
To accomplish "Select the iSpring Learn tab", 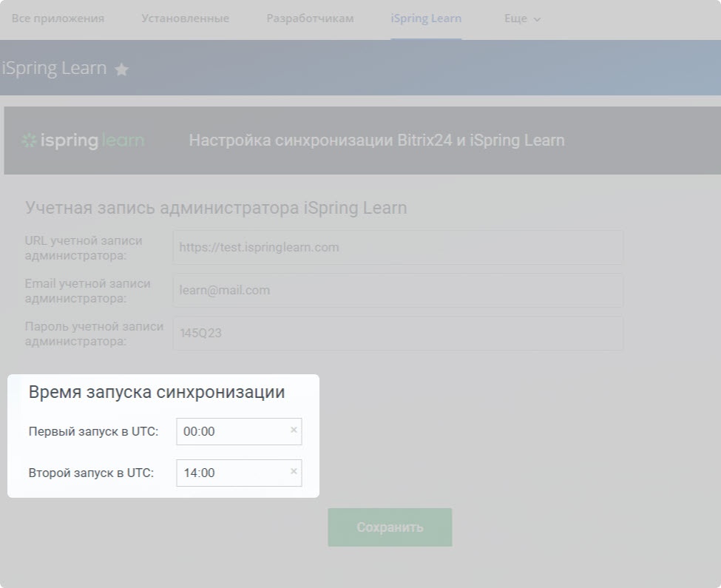I will coord(426,18).
